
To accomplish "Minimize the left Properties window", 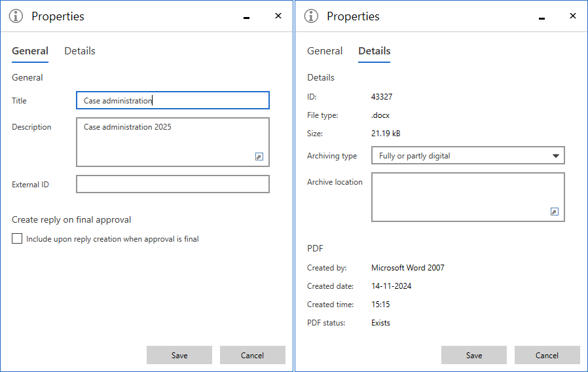I will tap(247, 18).
